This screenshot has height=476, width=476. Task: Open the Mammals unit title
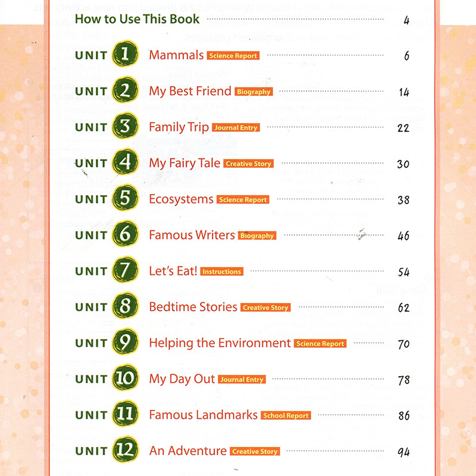pyautogui.click(x=176, y=55)
